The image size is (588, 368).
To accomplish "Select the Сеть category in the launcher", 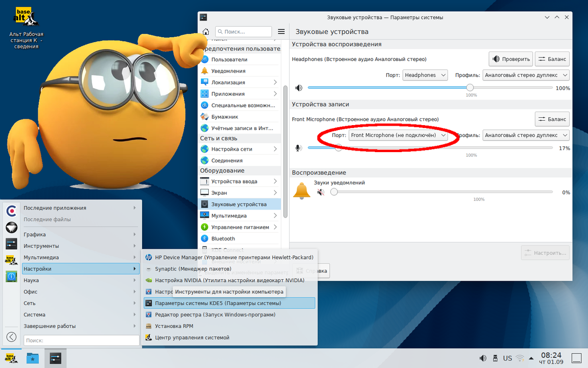I will (x=81, y=303).
